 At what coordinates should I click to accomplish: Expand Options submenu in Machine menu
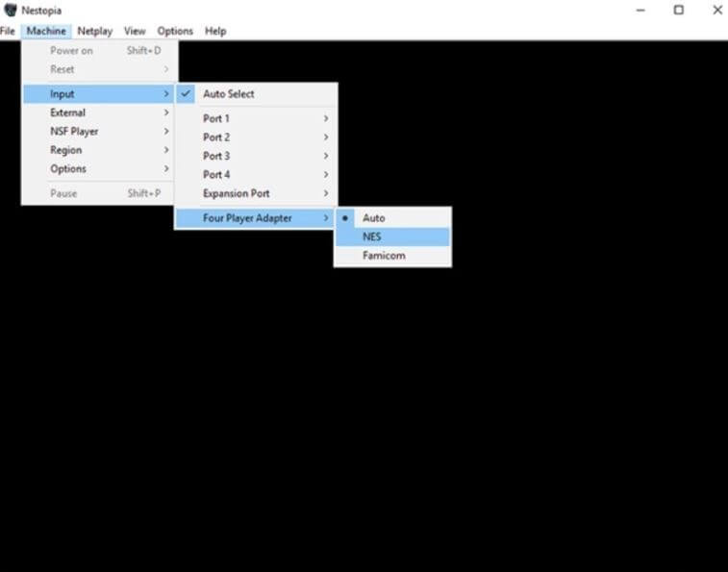(98, 168)
